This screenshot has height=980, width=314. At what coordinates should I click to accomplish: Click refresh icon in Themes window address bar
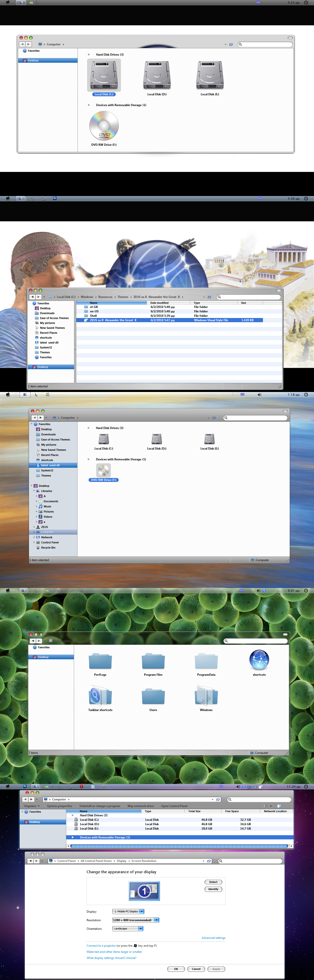click(209, 297)
